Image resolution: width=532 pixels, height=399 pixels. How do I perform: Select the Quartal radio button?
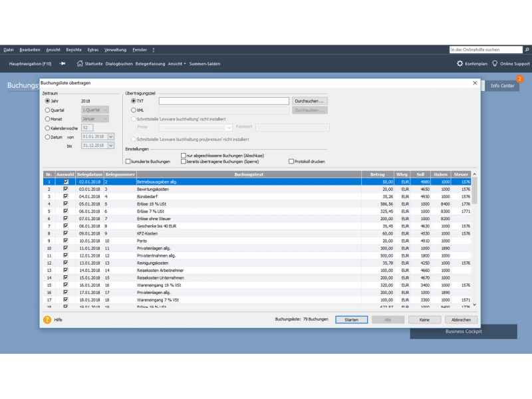pyautogui.click(x=47, y=110)
